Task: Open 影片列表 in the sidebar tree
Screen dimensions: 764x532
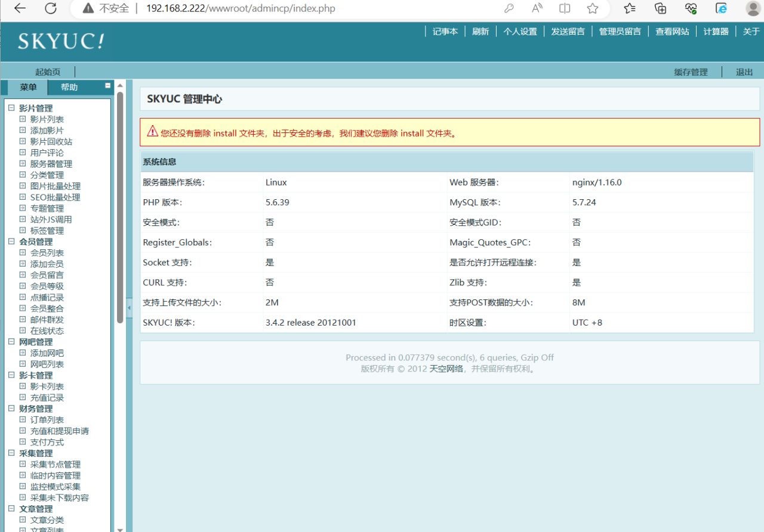Action: pos(47,119)
